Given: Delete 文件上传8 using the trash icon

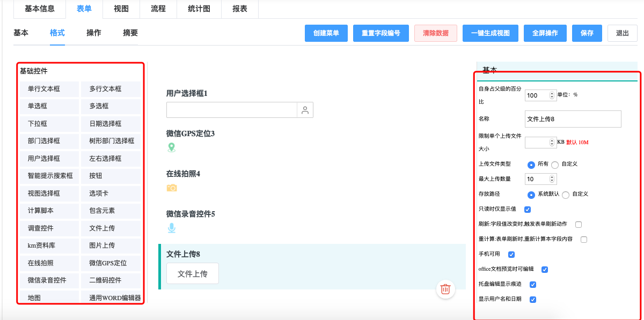Looking at the screenshot, I should point(445,289).
